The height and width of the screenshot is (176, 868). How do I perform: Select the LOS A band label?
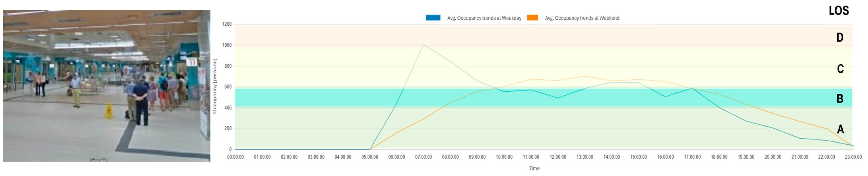pos(840,129)
